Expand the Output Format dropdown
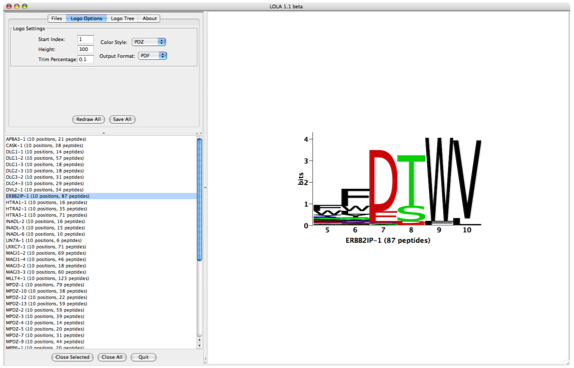574x368 pixels. coord(153,56)
